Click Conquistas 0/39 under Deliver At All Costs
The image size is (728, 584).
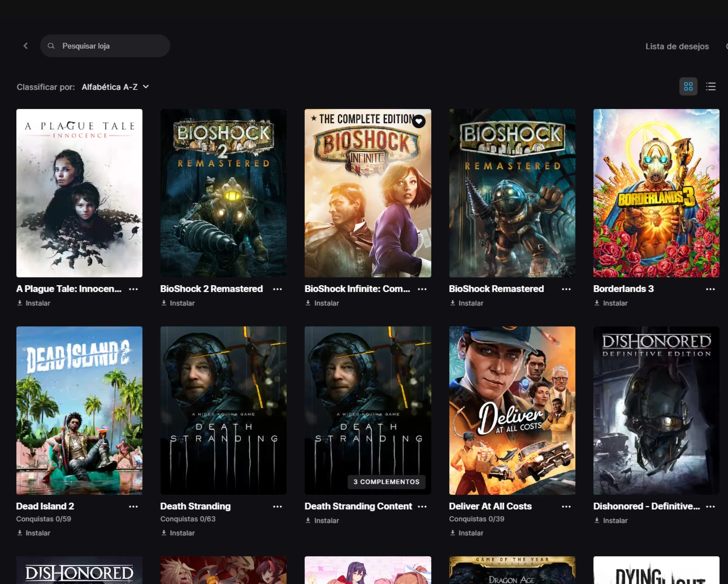(x=476, y=519)
